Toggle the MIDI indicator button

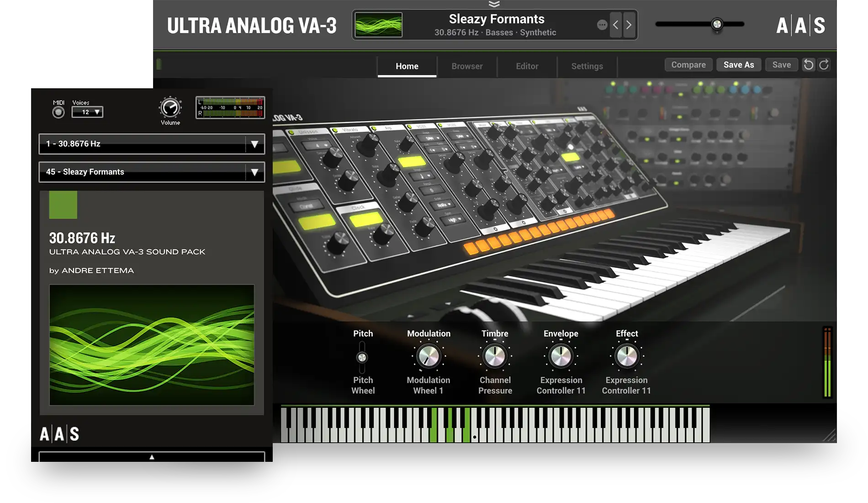click(58, 112)
